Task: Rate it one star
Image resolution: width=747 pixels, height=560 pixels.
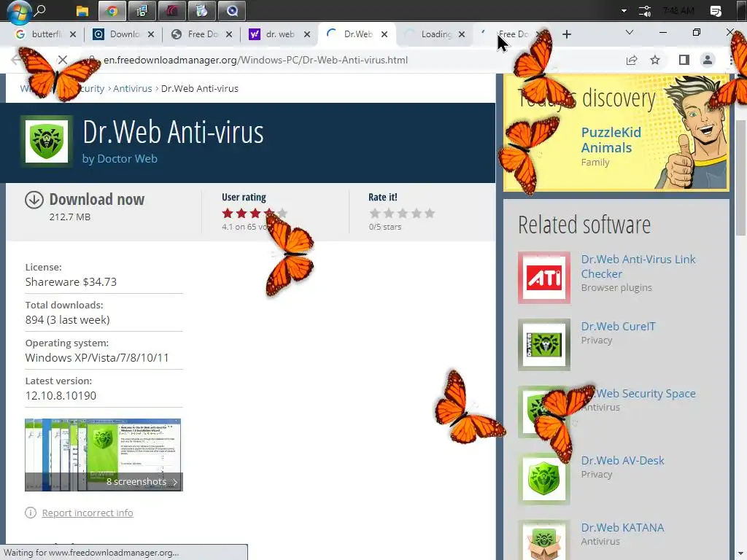Action: click(375, 214)
